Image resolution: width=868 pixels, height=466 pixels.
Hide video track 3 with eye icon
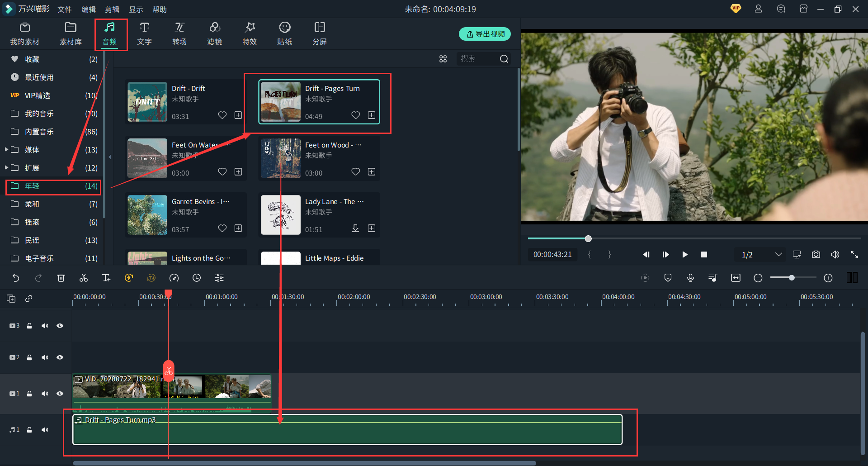(x=60, y=326)
